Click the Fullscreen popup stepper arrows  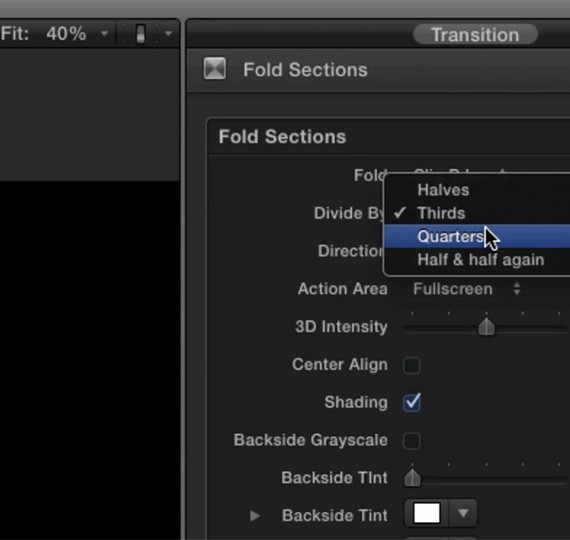[x=517, y=289]
